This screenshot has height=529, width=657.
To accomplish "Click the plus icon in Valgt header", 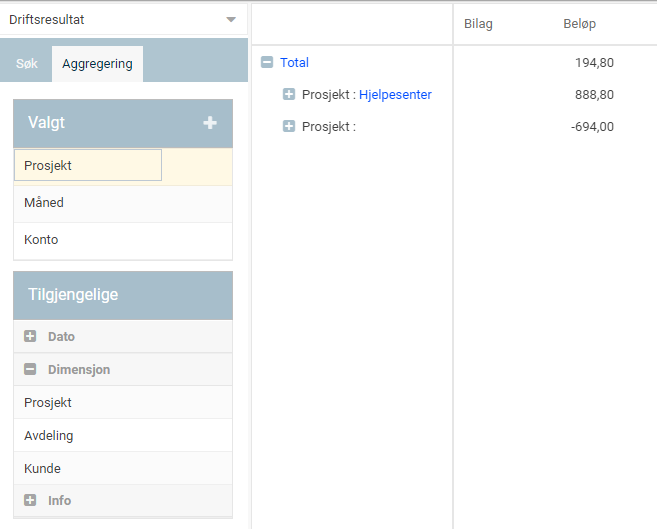I will tap(210, 123).
